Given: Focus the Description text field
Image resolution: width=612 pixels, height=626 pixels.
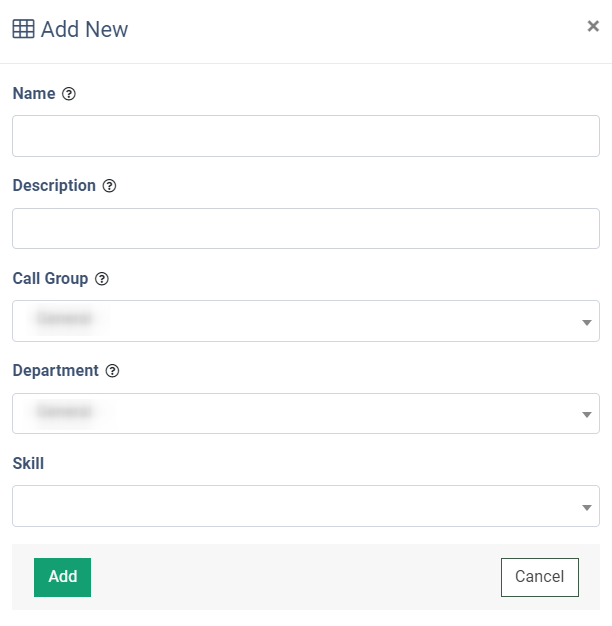Looking at the screenshot, I should (306, 228).
